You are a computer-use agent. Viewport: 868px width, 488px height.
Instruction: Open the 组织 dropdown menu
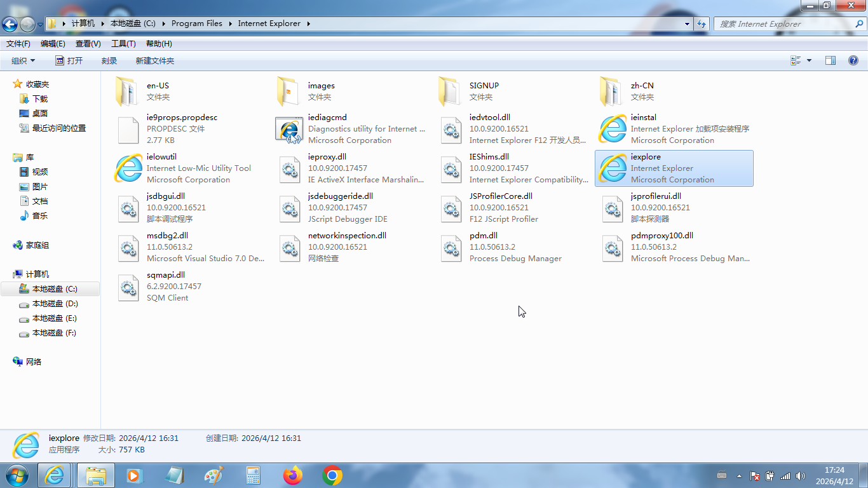(x=24, y=60)
